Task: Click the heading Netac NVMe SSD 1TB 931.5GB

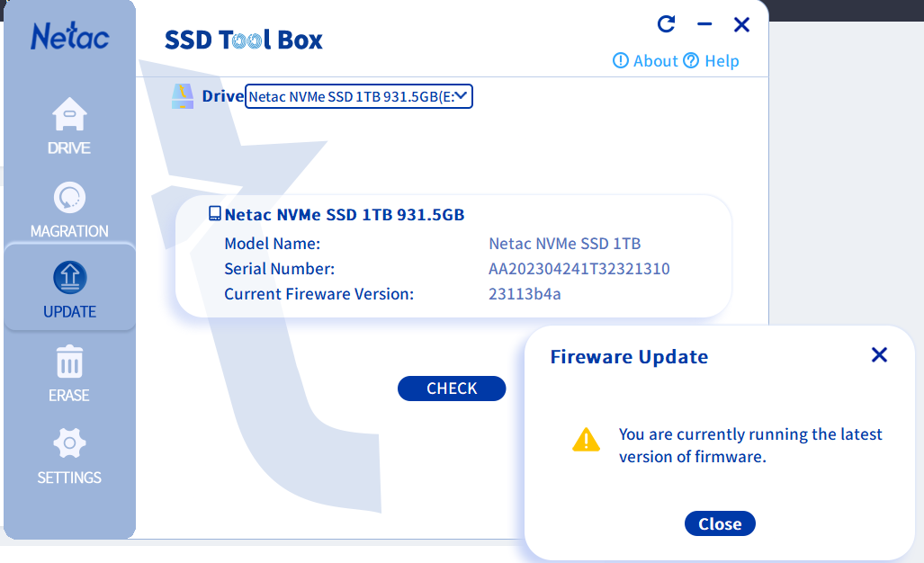Action: 345,214
